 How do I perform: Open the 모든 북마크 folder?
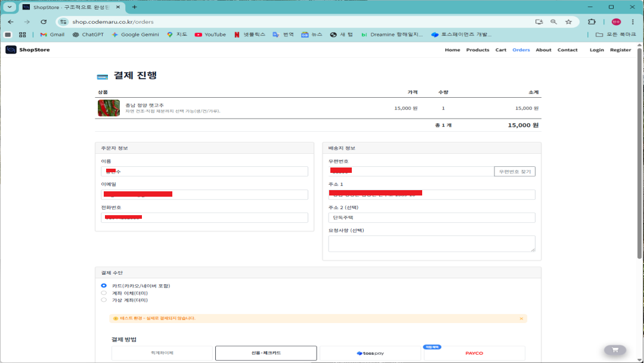(616, 35)
